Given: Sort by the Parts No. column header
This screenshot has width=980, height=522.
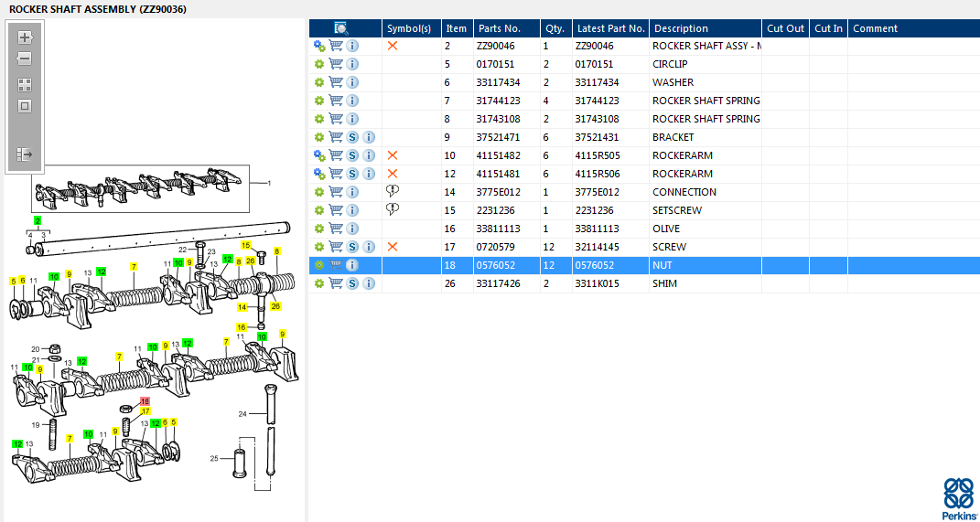Looking at the screenshot, I should pos(499,28).
